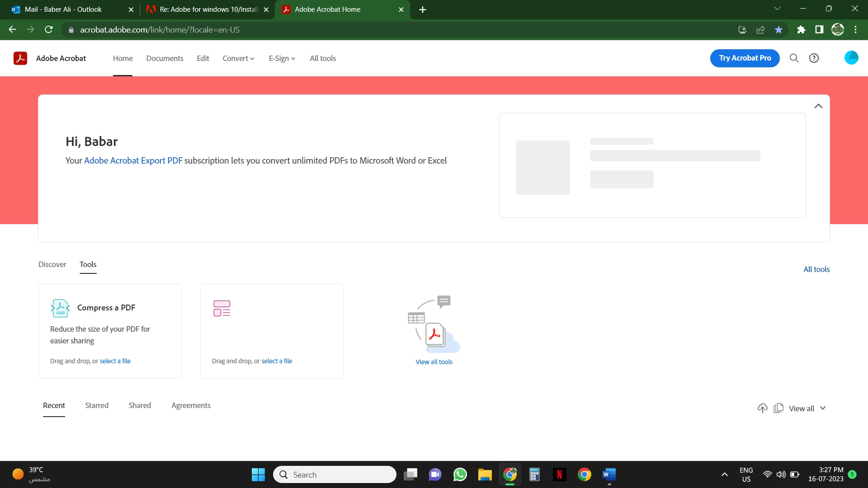Screen dimensions: 868x488
Task: Open the Documents menu item
Action: pos(165,58)
